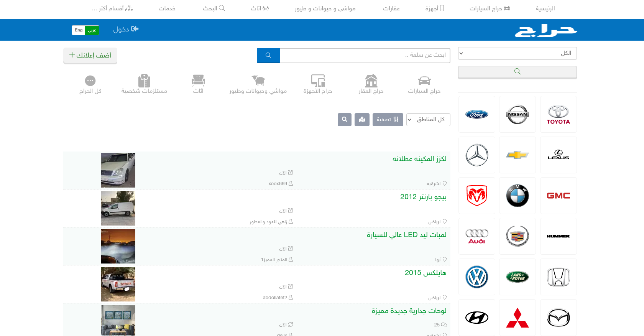Open مواشي وحيوانات وطيور animals category
The width and height of the screenshot is (644, 336).
pos(258,84)
